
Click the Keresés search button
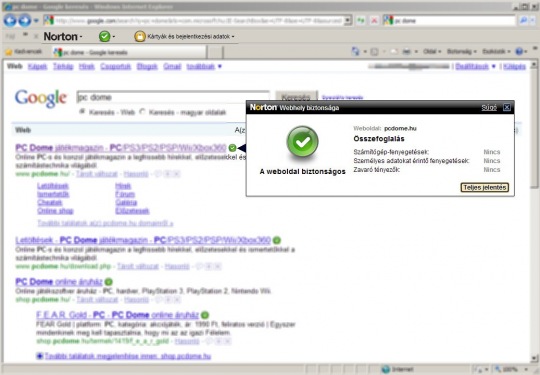[296, 96]
